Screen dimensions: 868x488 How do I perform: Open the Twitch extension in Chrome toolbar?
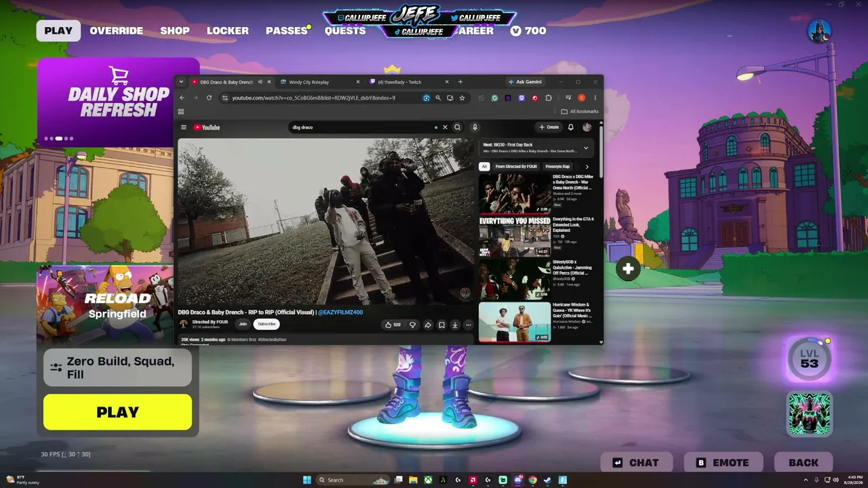point(521,98)
